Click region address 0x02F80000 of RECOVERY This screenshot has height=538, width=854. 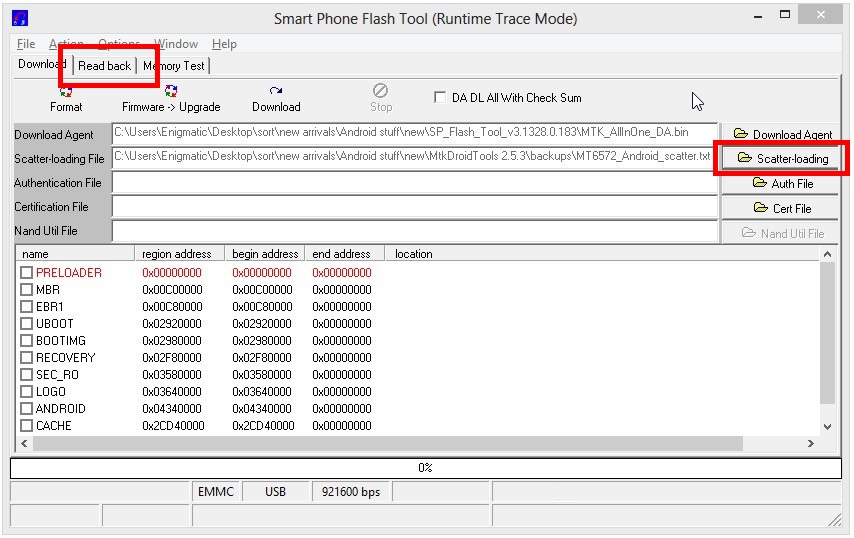(x=172, y=358)
